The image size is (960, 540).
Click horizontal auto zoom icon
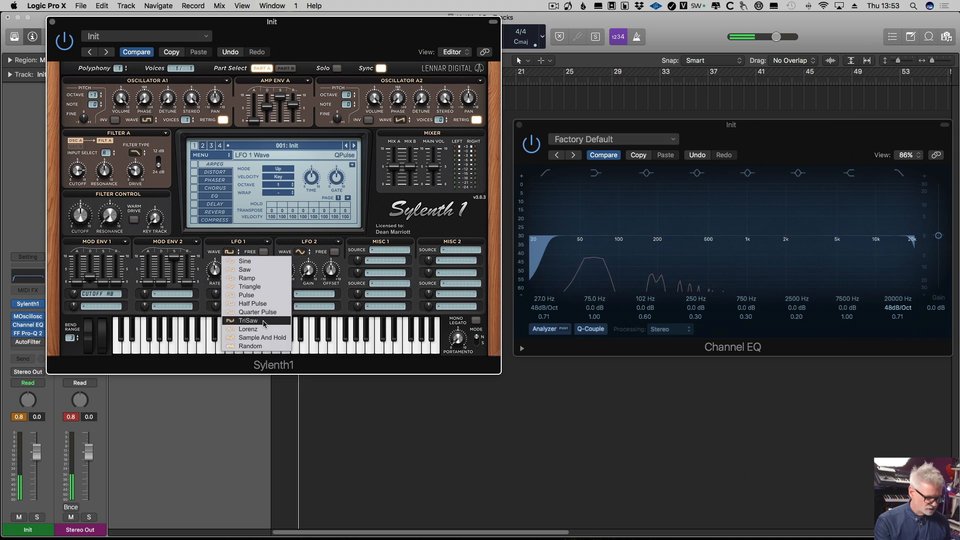pyautogui.click(x=867, y=61)
